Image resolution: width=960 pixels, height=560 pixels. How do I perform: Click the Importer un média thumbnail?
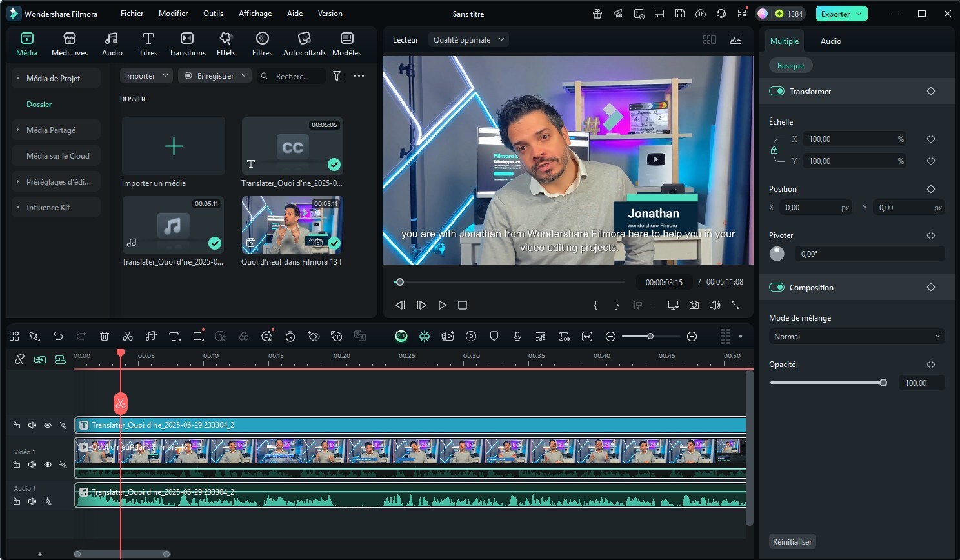[174, 146]
